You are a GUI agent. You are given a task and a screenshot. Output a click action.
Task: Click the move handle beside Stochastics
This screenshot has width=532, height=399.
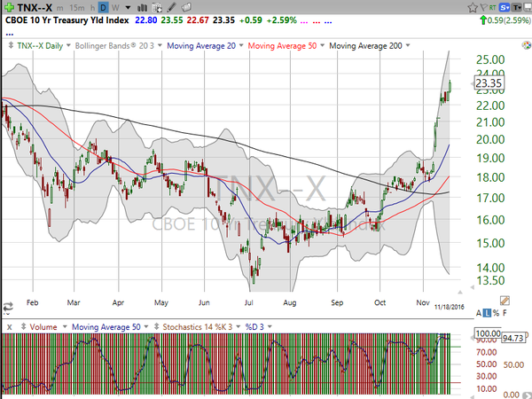pyautogui.click(x=156, y=326)
